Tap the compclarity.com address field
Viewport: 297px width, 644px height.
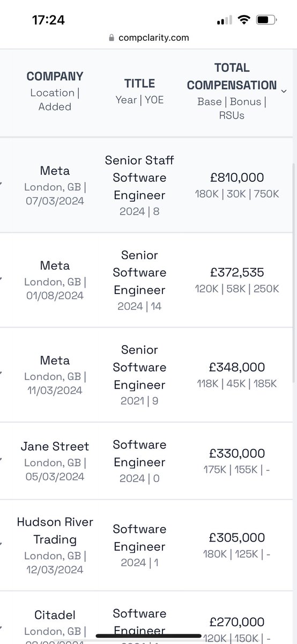pyautogui.click(x=148, y=38)
